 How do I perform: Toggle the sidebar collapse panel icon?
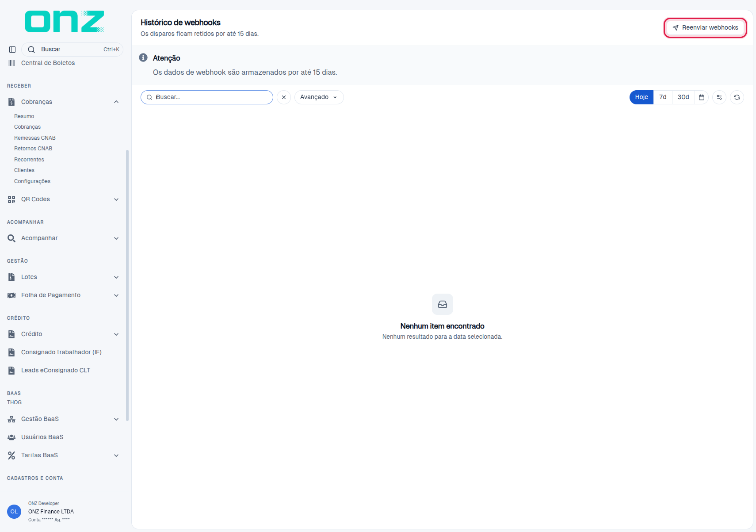pos(12,50)
